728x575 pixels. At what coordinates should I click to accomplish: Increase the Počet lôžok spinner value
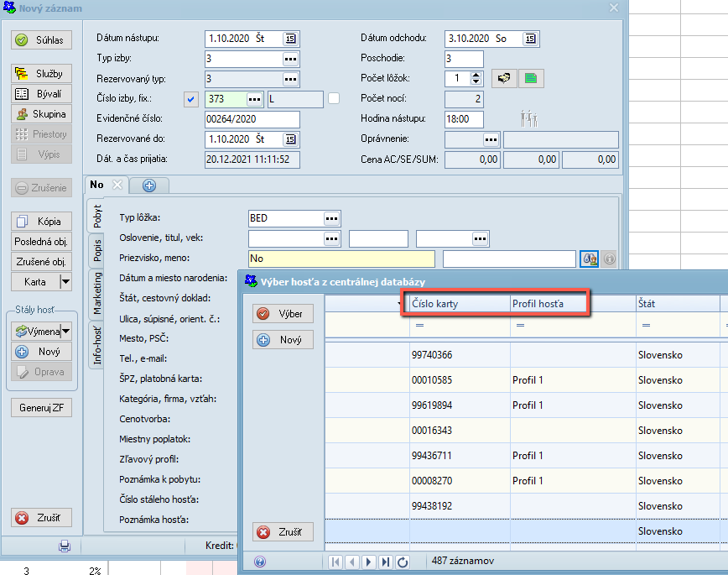tap(476, 75)
